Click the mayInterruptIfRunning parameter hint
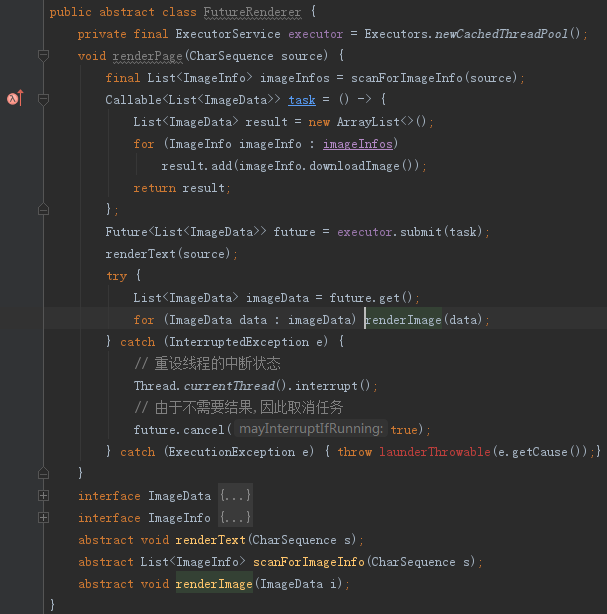Screen dimensions: 607x614 [311, 429]
